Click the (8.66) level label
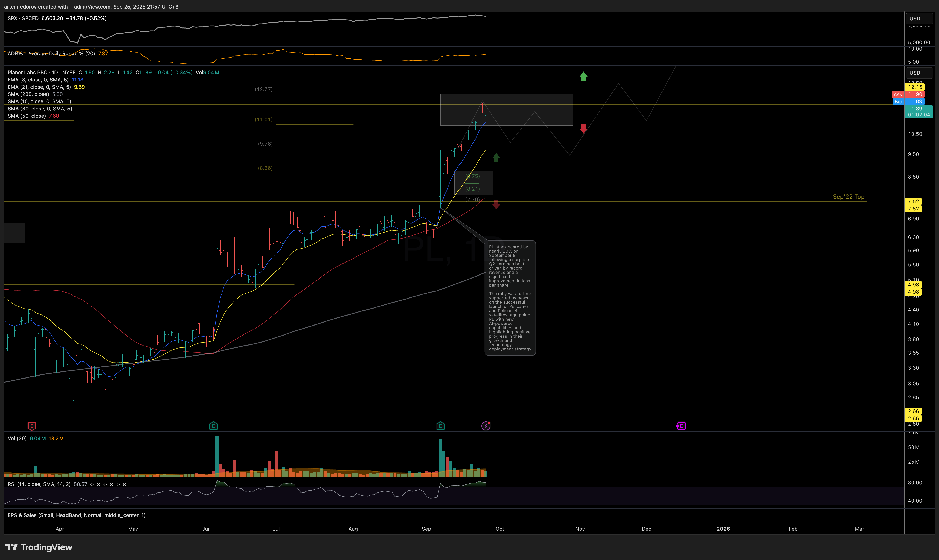Viewport: 939px width, 560px height. pos(265,168)
